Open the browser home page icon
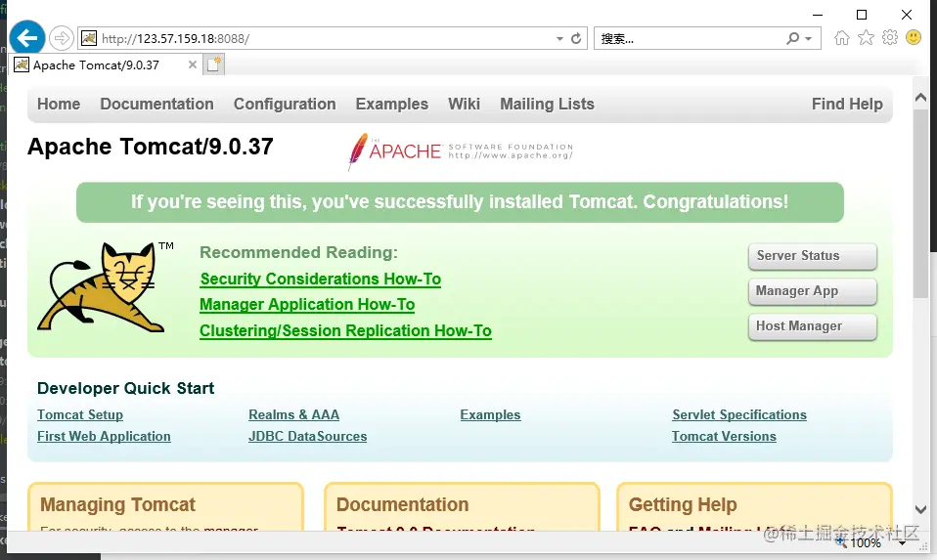Viewport: 937px width, 560px height. pyautogui.click(x=842, y=38)
